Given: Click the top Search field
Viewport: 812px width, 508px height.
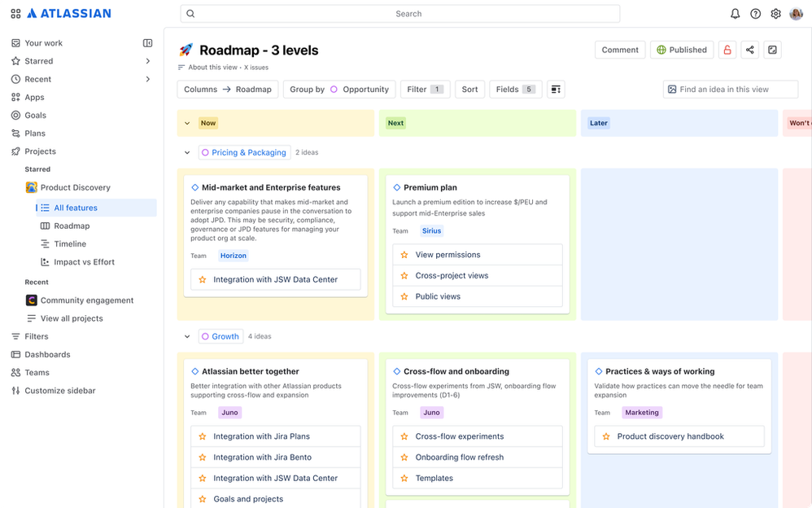Looking at the screenshot, I should (399, 14).
